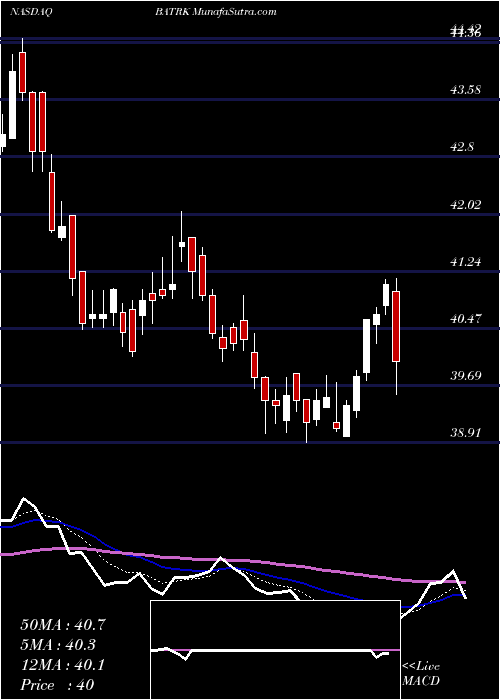
Task: Click the Price : 40 reading
Action: tap(57, 684)
